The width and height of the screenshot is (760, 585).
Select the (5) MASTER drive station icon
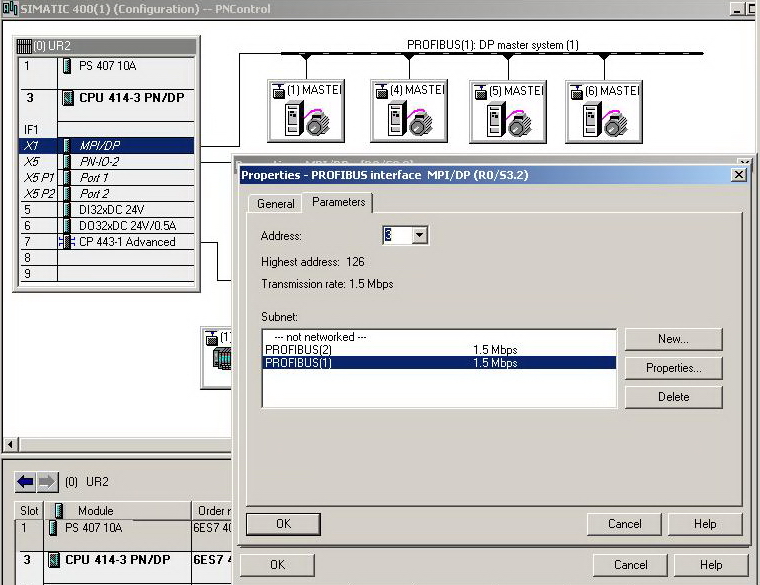(x=508, y=112)
